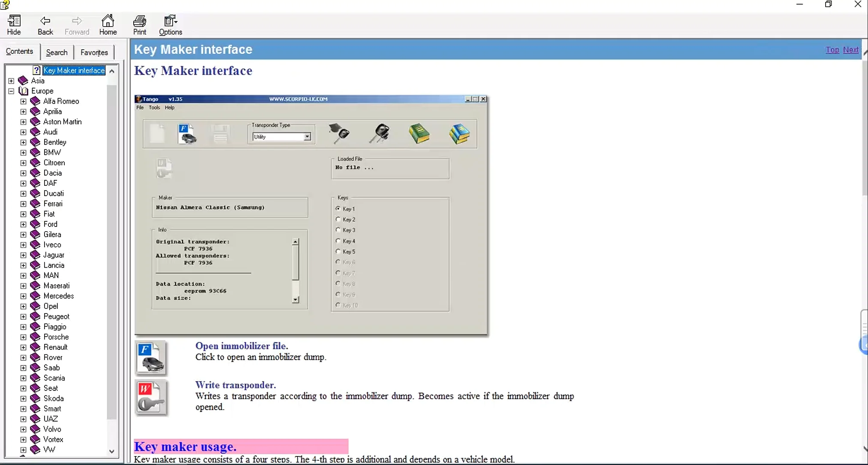Select Key 1 radio button
Image resolution: width=868 pixels, height=465 pixels.
click(x=338, y=208)
